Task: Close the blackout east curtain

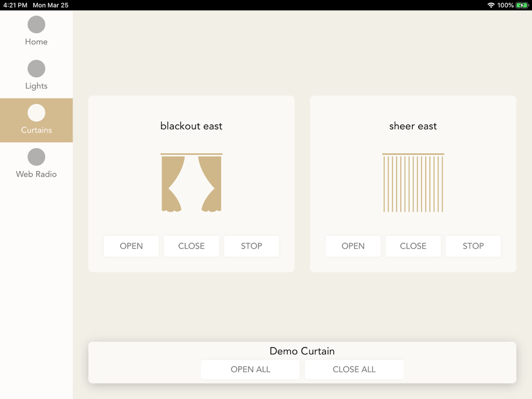Action: pyautogui.click(x=192, y=246)
